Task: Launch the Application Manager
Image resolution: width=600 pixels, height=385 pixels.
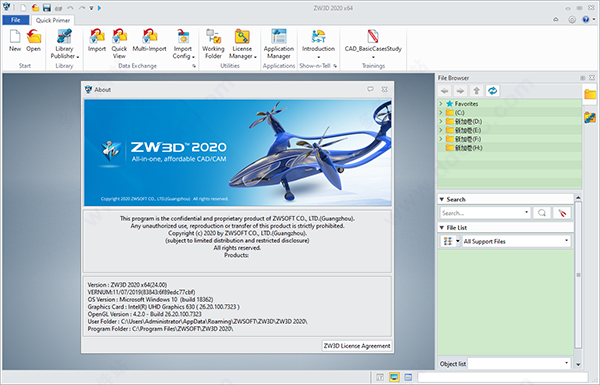Action: point(279,44)
